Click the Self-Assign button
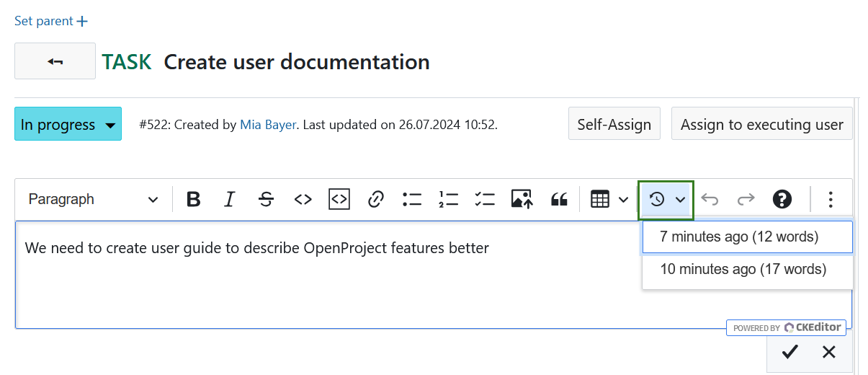The height and width of the screenshot is (375, 868). (x=614, y=125)
